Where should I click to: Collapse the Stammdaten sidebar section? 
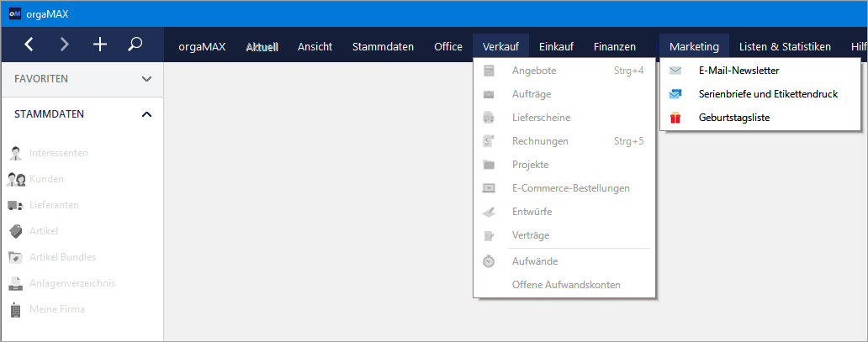pyautogui.click(x=146, y=114)
